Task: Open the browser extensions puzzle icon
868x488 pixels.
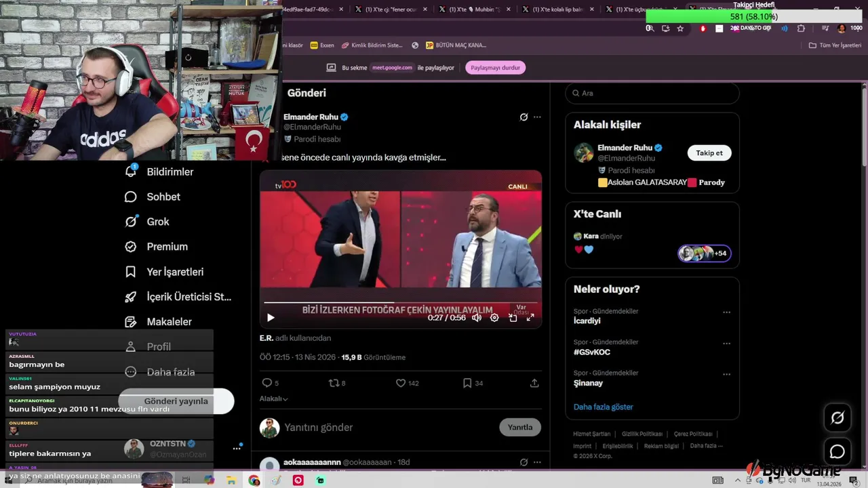Action: (801, 28)
